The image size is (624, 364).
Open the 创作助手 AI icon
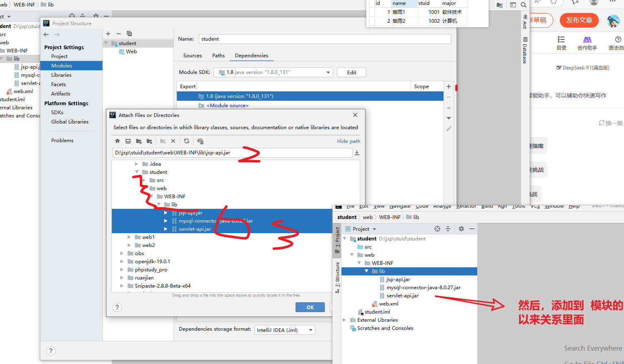[587, 43]
